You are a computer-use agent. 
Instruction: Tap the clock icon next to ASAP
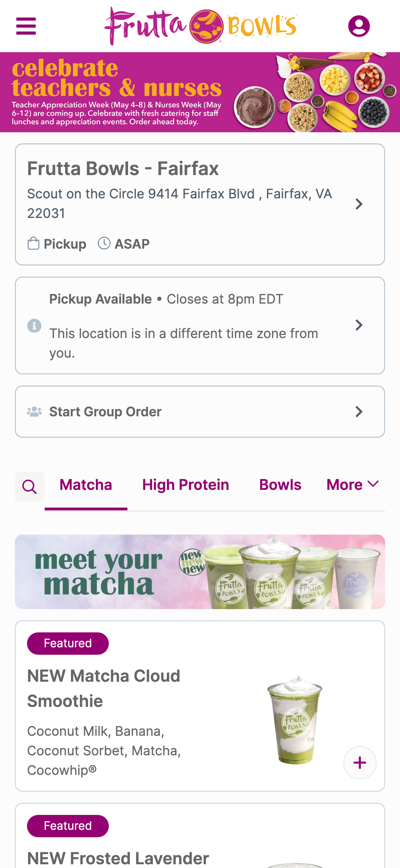(x=104, y=243)
